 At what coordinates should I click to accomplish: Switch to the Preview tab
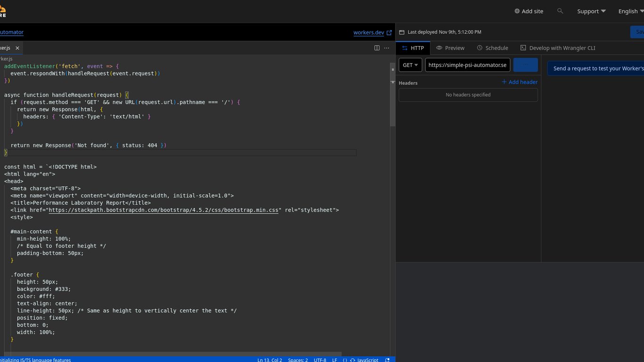pos(450,48)
